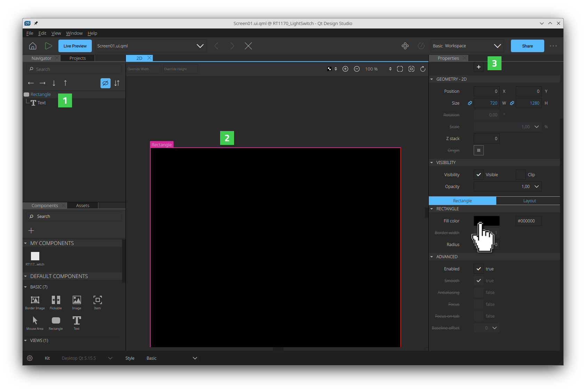
Task: Click the Share button
Action: (x=527, y=46)
